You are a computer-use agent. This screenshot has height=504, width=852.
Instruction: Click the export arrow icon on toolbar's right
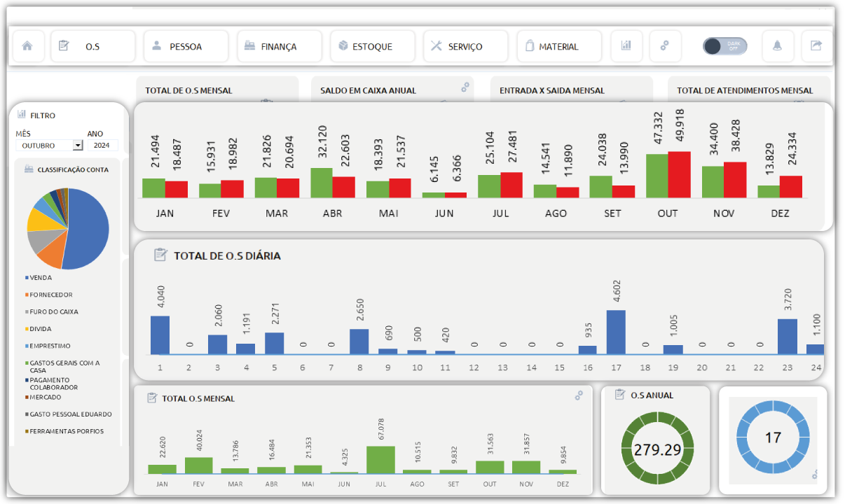[817, 45]
